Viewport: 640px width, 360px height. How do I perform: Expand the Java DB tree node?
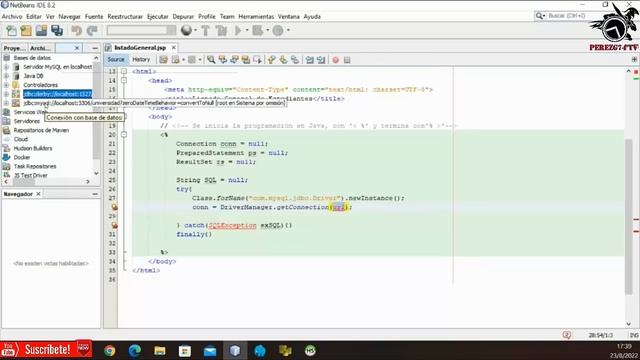pyautogui.click(x=7, y=76)
